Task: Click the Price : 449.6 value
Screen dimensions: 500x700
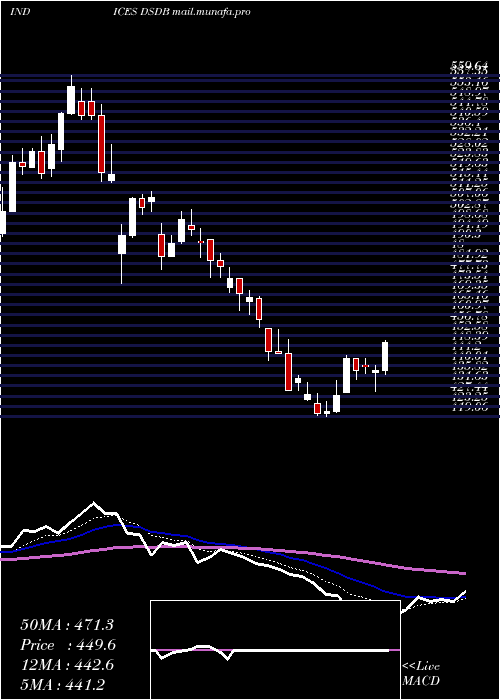Action: tap(68, 645)
